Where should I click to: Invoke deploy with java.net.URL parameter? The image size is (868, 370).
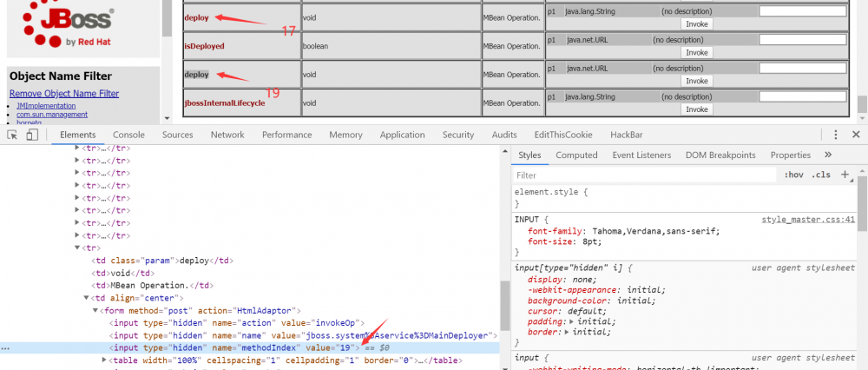(x=696, y=81)
